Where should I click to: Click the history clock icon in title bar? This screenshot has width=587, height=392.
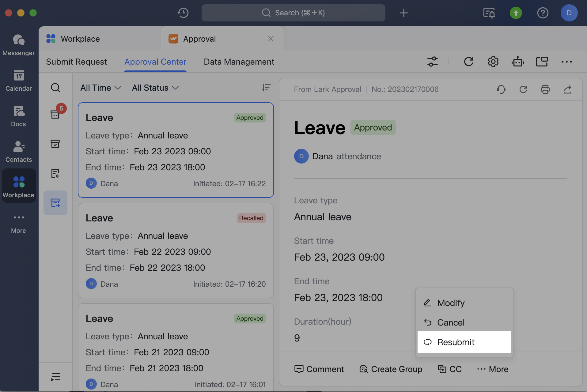click(183, 13)
